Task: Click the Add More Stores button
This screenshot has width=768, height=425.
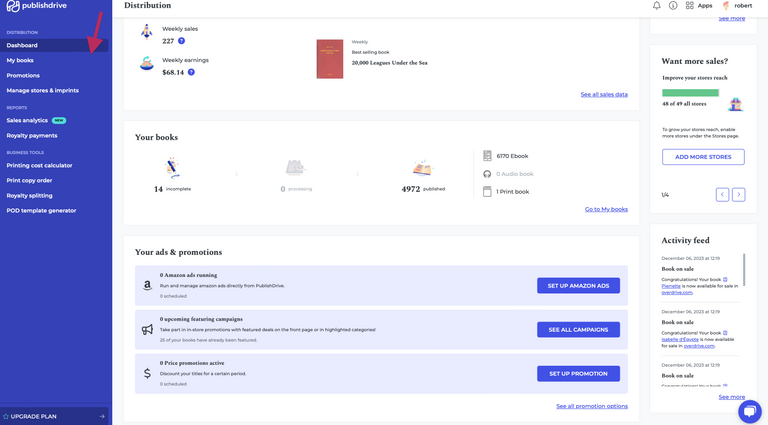Action: pyautogui.click(x=703, y=157)
